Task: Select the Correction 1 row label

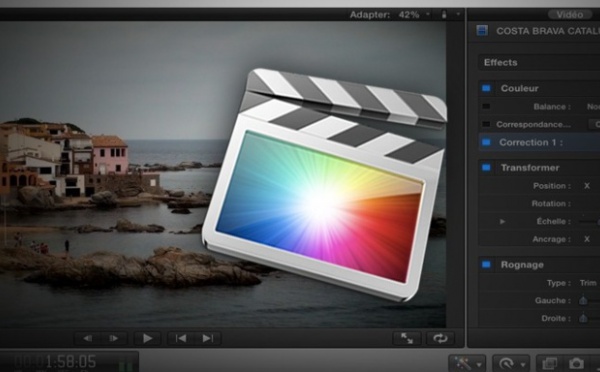Action: (531, 142)
